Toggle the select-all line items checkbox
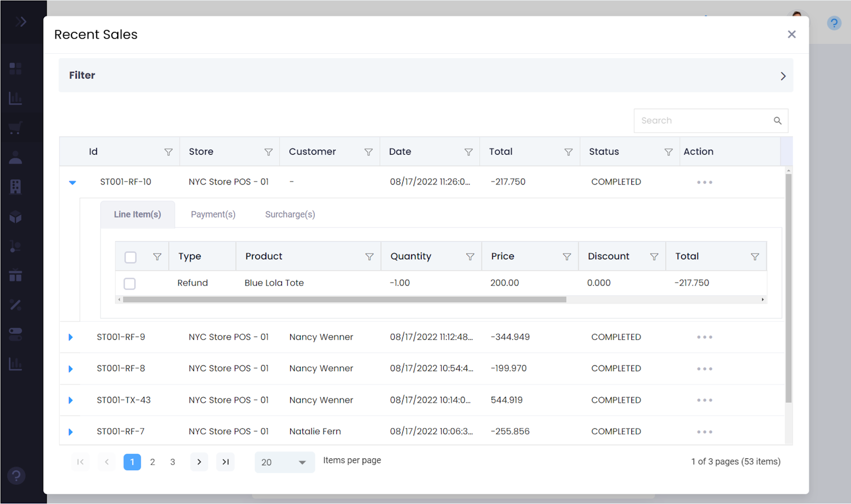Screen dimensions: 851x504 pos(131,257)
